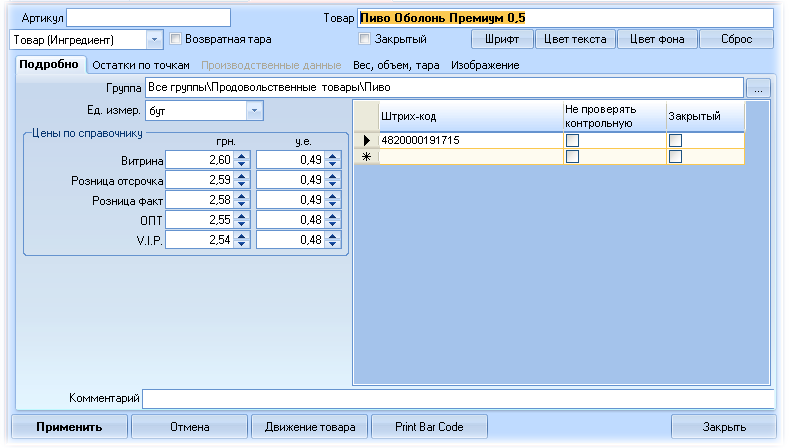The image size is (789, 448).
Task: Tick 'Не проверять контрольную' for barcode 4820000191715
Action: (572, 140)
